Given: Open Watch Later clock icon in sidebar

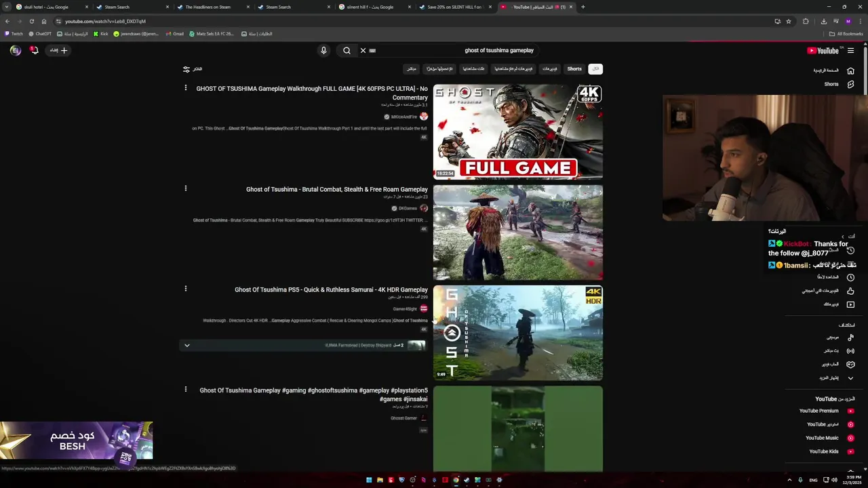Looking at the screenshot, I should click(x=850, y=277).
